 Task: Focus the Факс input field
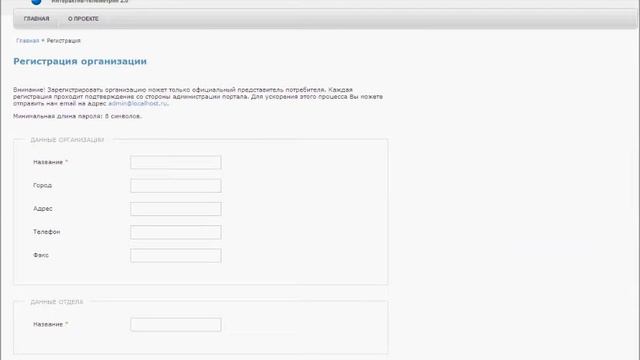tap(176, 256)
